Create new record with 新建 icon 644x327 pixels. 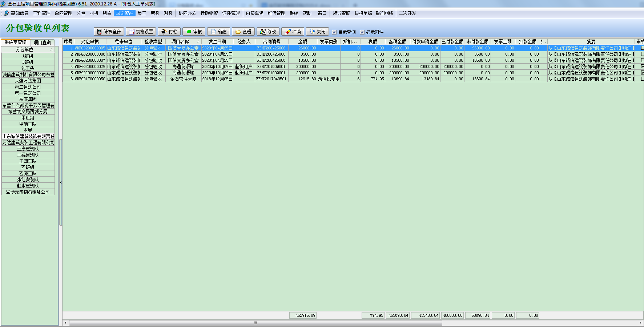[x=214, y=32]
